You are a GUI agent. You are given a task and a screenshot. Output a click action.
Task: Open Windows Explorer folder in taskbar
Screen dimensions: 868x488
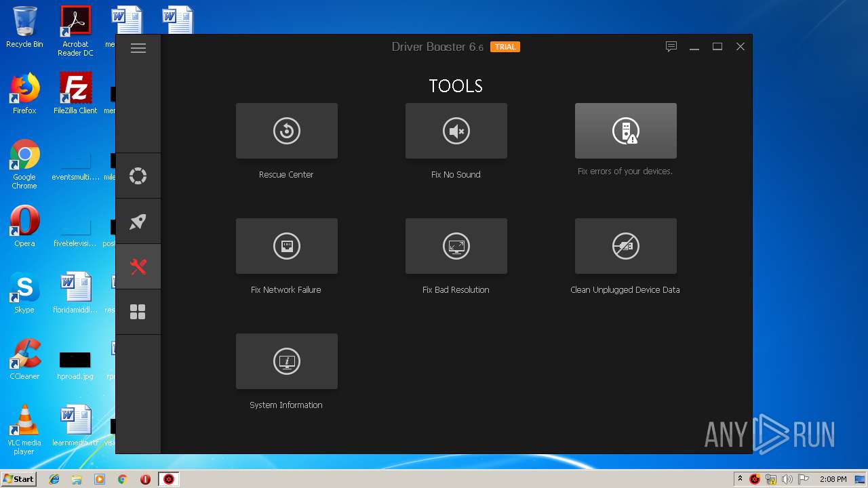[x=77, y=479]
